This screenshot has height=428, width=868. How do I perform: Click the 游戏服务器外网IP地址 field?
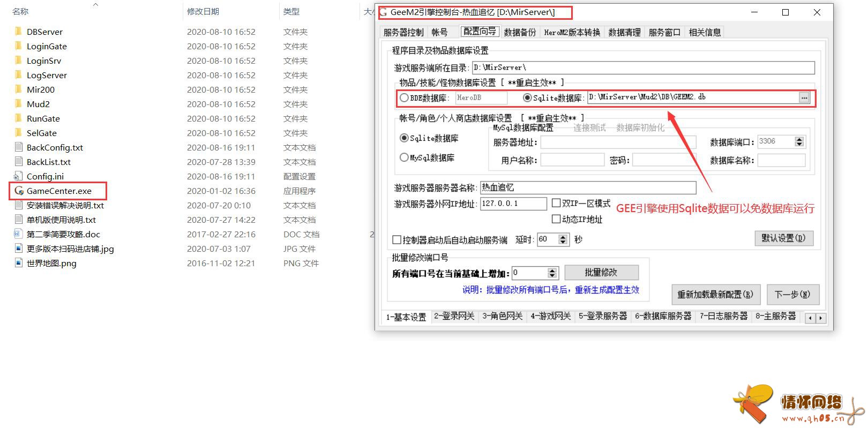click(x=513, y=204)
